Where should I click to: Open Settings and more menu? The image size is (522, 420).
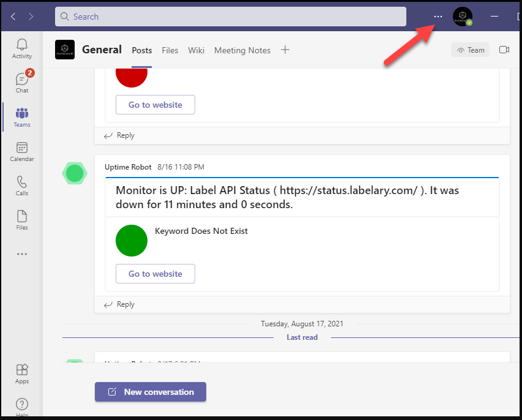438,17
